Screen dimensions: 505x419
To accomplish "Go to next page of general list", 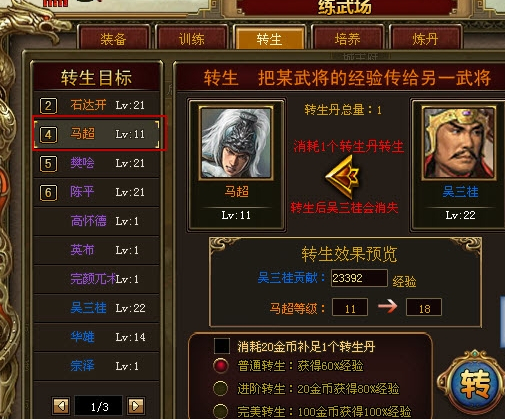I will point(136,406).
